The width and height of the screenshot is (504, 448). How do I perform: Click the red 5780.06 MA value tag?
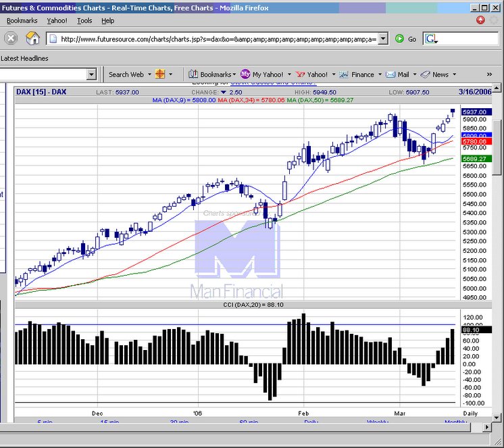(476, 141)
